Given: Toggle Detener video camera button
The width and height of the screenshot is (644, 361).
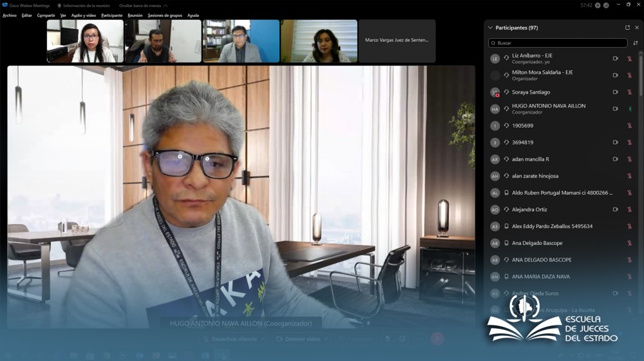Looking at the screenshot, I should click(298, 339).
